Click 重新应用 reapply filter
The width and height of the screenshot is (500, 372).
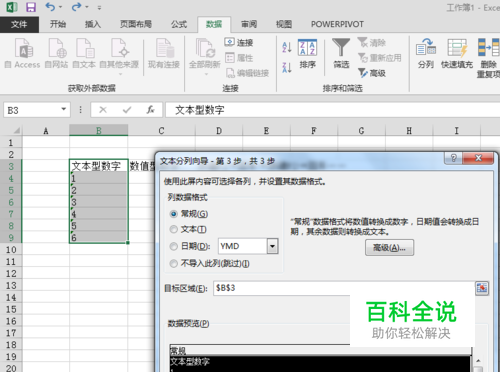click(x=380, y=58)
